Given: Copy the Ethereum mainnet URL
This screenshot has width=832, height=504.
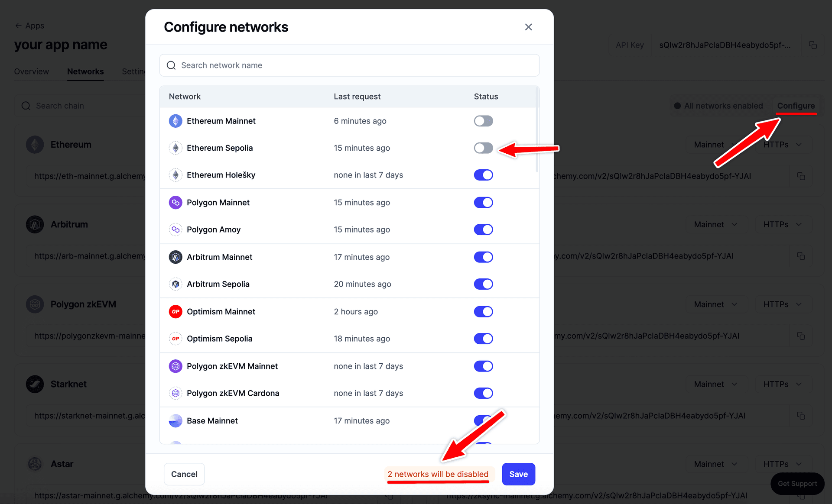Looking at the screenshot, I should point(801,176).
